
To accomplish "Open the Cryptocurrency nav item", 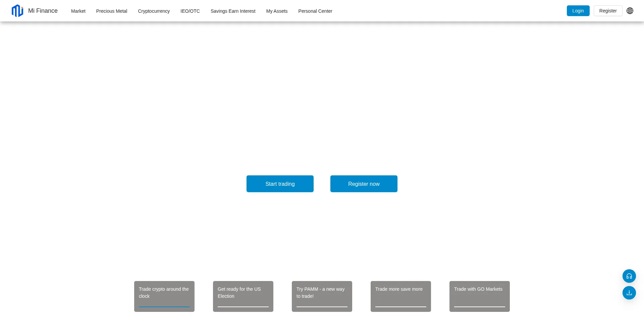I will (154, 11).
